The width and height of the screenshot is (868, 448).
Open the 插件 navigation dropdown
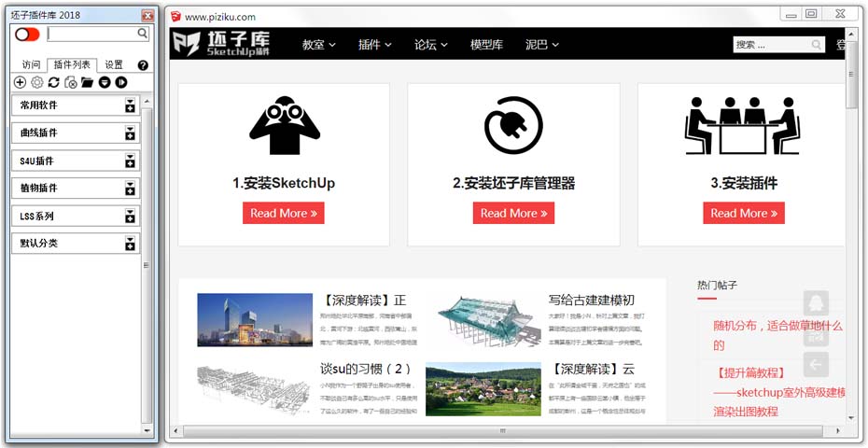click(x=374, y=44)
